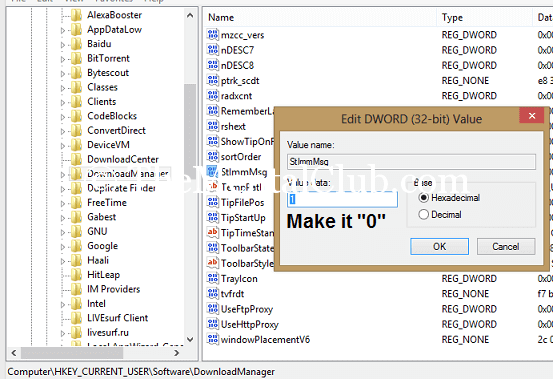Viewport: 553px width, 379px height.
Task: Click the Baidu folder icon
Action: click(x=76, y=44)
